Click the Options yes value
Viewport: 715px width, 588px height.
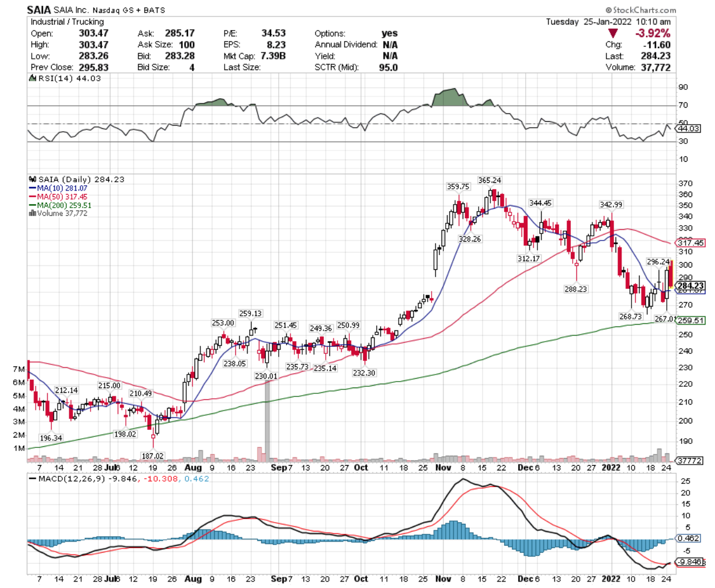click(x=389, y=34)
